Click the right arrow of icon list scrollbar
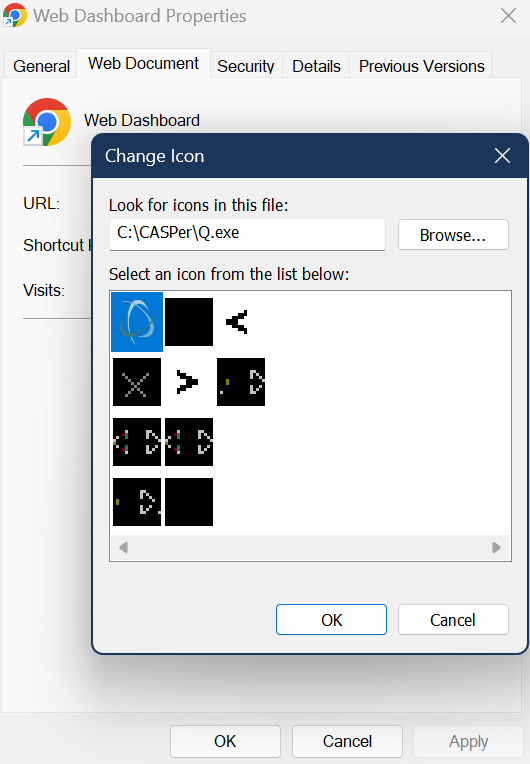Image resolution: width=530 pixels, height=764 pixels. tap(496, 548)
